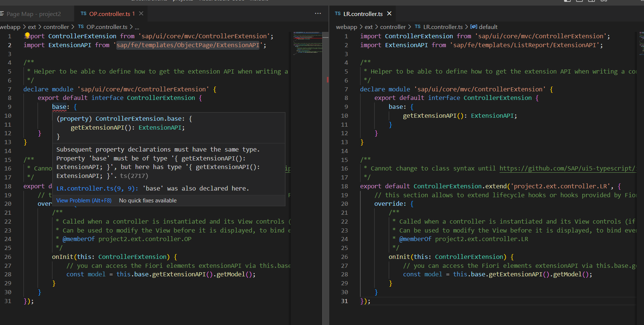Select the OP.controller.ts editor tab

pyautogui.click(x=109, y=14)
